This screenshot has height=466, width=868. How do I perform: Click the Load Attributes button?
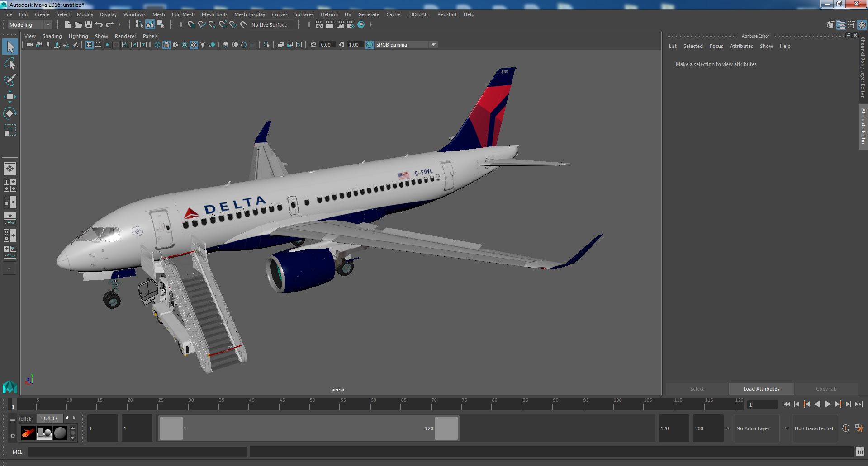point(761,389)
